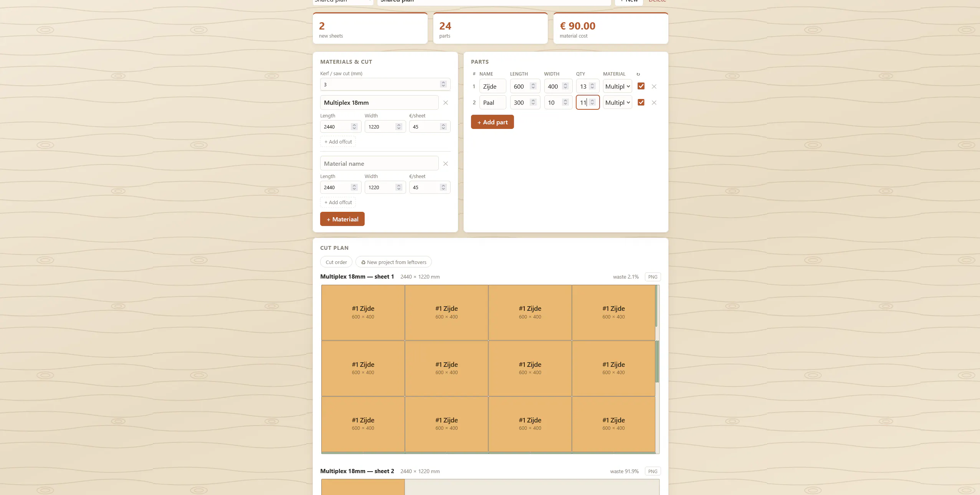Viewport: 980px width, 495px height.
Task: Click stepper on Paal width 10 field
Action: 565,102
